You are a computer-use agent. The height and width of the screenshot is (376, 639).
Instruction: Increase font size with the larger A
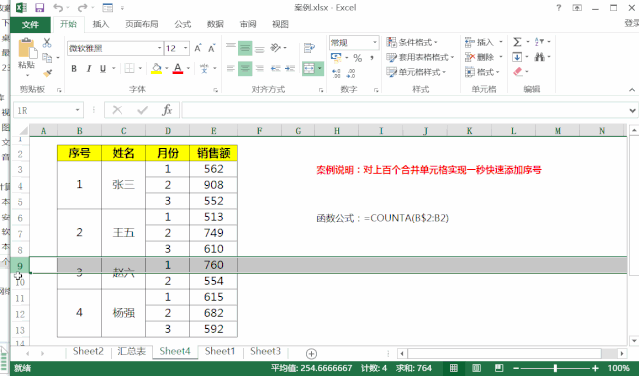point(198,48)
